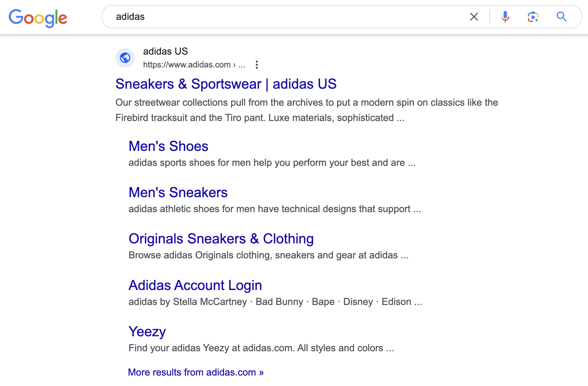This screenshot has width=588, height=386.
Task: Open "Sneakers & Sportswear | adidas US" result
Action: coord(226,84)
